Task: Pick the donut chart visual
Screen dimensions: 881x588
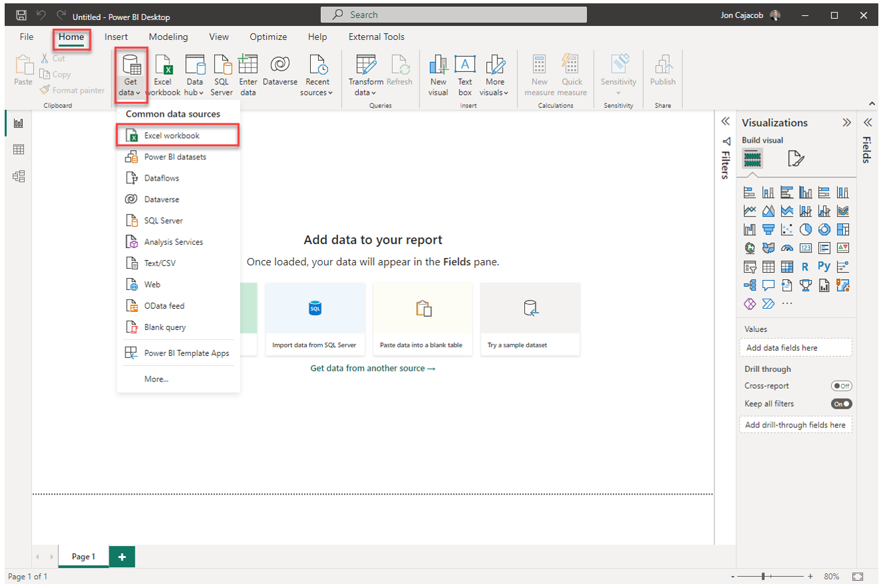Action: pos(824,230)
